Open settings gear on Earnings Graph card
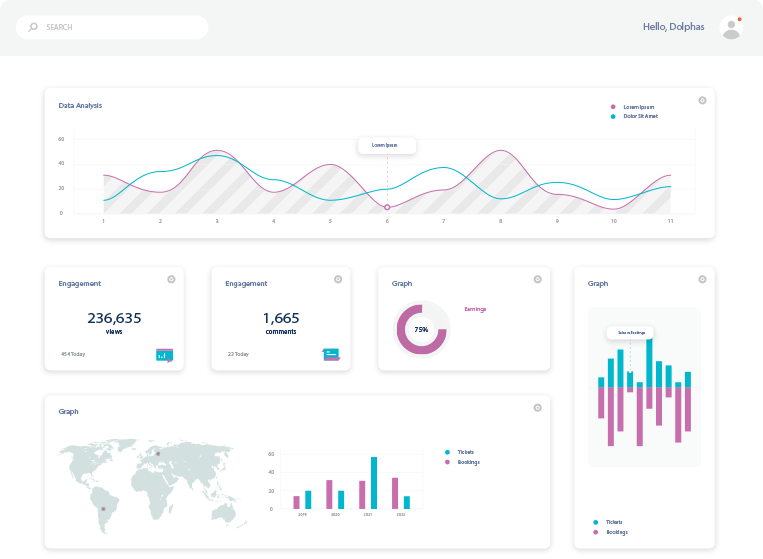The image size is (763, 559). (x=537, y=279)
